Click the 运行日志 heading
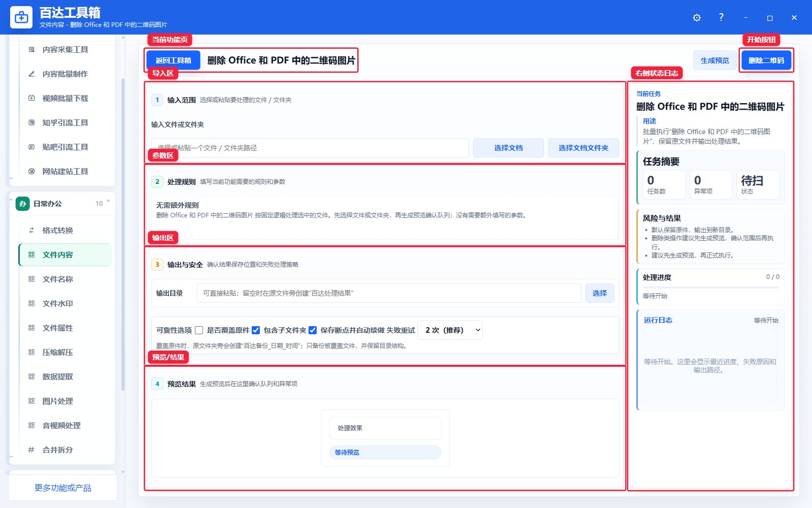 point(658,320)
